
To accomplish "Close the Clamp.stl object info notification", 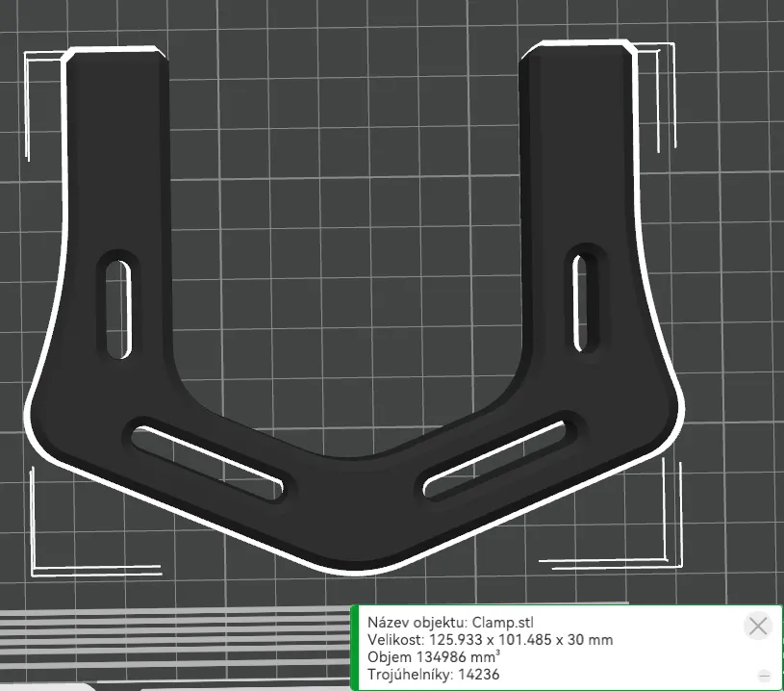I will [x=758, y=626].
